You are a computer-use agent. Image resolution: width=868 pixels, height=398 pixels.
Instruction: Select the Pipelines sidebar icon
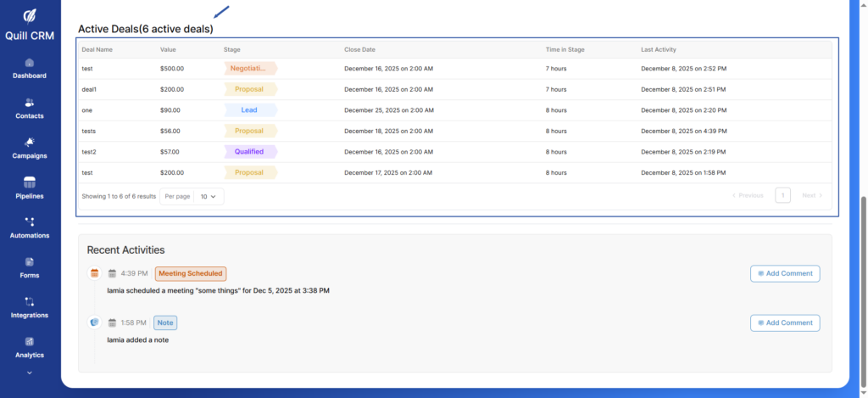tap(30, 182)
